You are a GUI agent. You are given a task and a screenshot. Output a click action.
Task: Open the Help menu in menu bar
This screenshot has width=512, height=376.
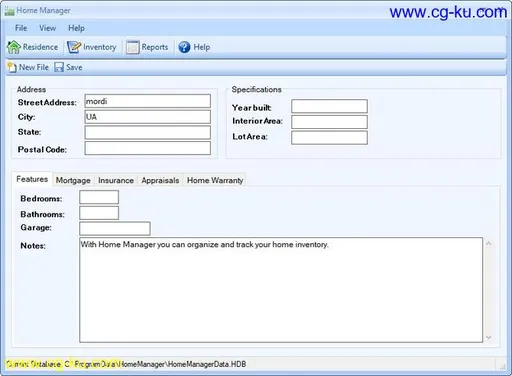(x=76, y=28)
